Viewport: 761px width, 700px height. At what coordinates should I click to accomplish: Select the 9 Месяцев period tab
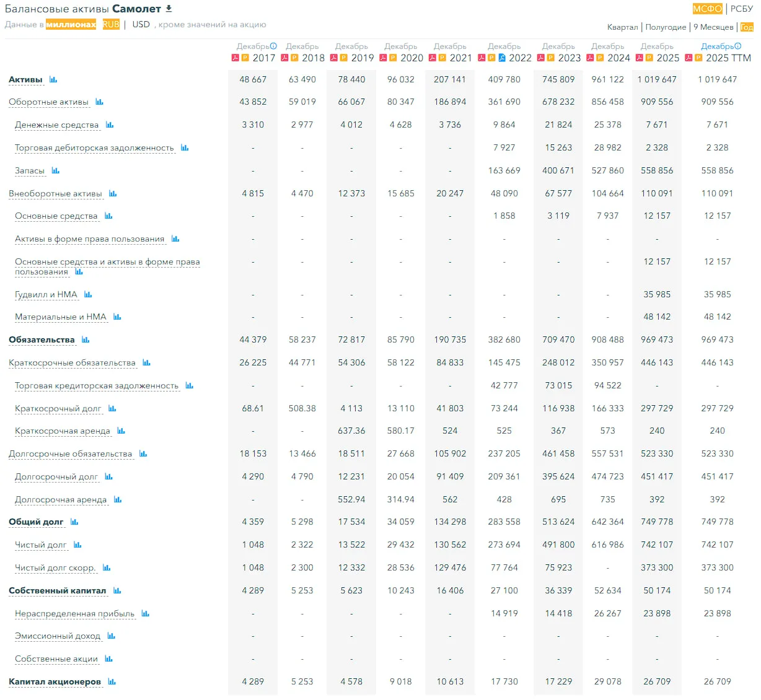713,27
